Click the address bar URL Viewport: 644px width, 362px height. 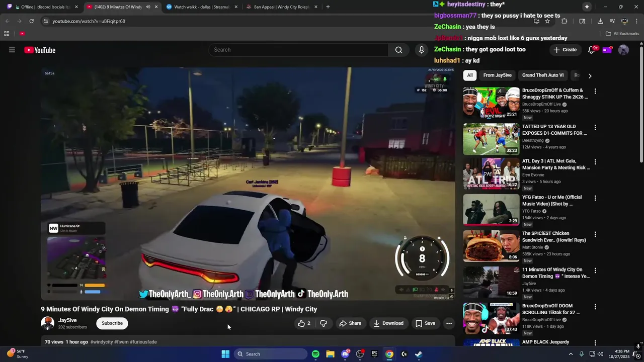click(89, 21)
